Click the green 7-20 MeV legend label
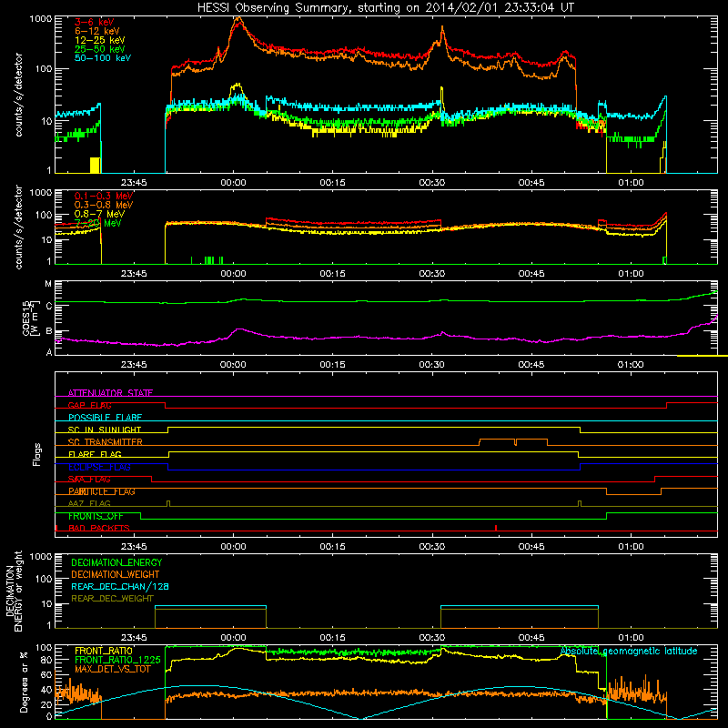The height and width of the screenshot is (728, 728). pyautogui.click(x=98, y=223)
